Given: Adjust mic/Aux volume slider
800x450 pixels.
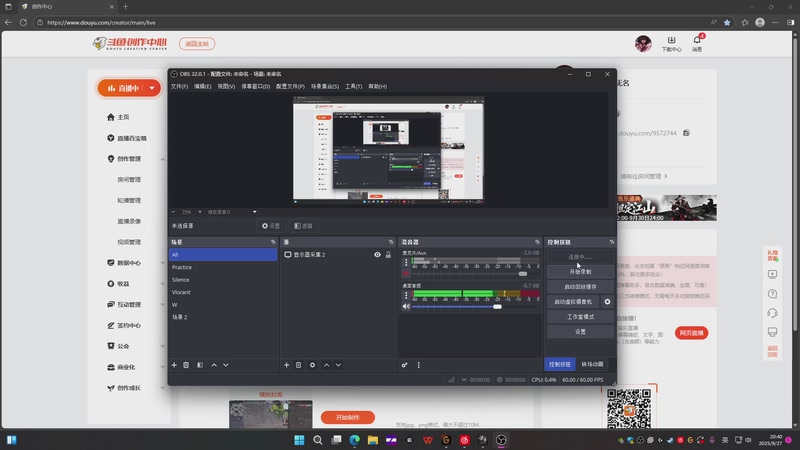Looking at the screenshot, I should point(523,274).
